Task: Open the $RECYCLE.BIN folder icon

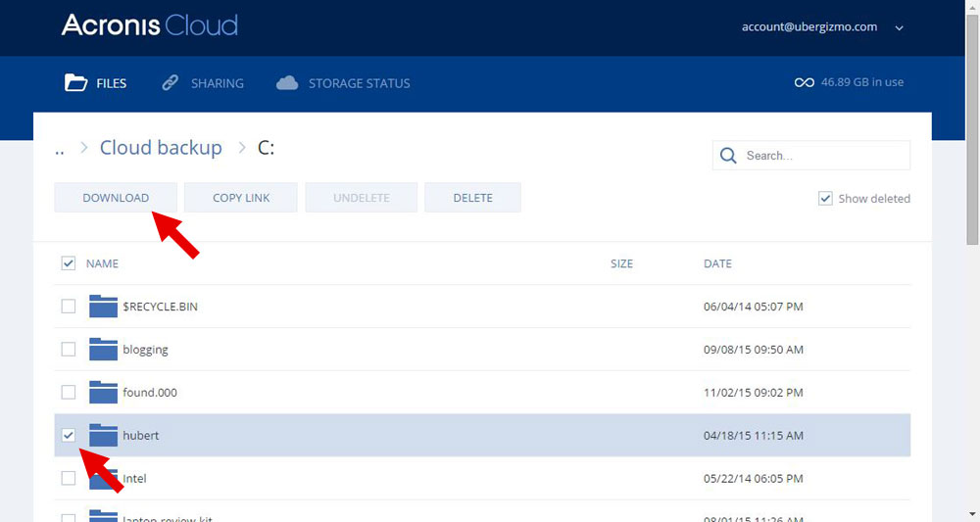Action: [103, 306]
